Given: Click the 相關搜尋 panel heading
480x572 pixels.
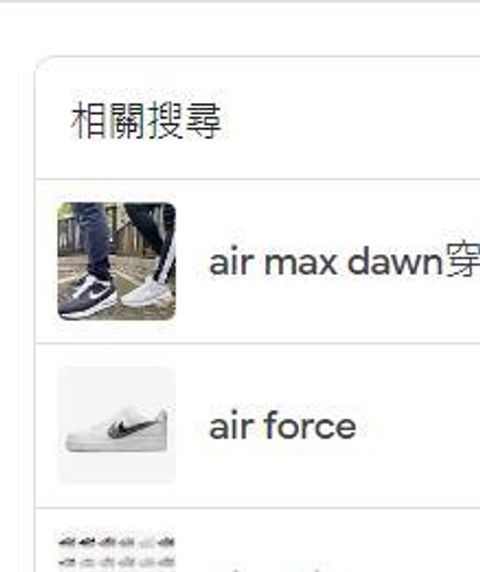Looking at the screenshot, I should [146, 120].
